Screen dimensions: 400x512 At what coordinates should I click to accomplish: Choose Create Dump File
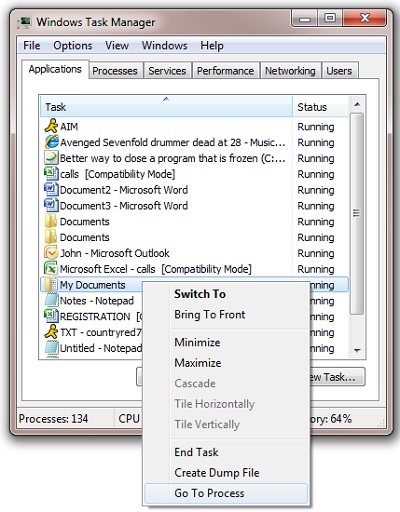(226, 473)
